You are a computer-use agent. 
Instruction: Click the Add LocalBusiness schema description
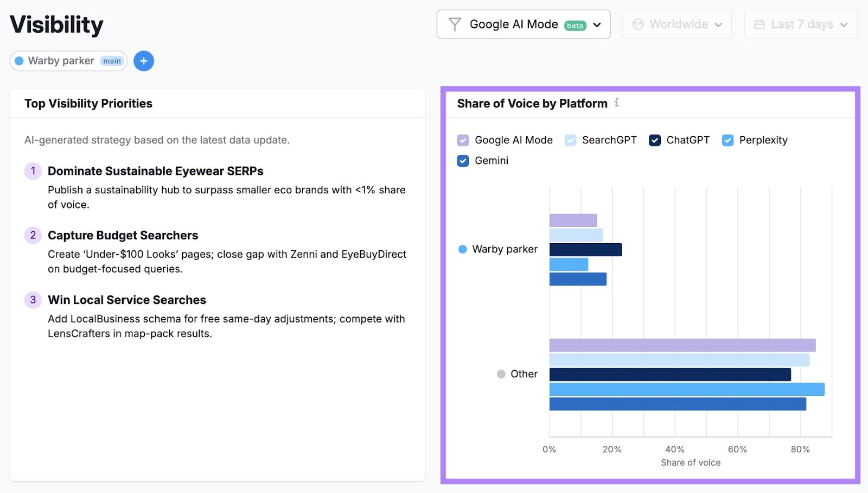click(x=226, y=326)
